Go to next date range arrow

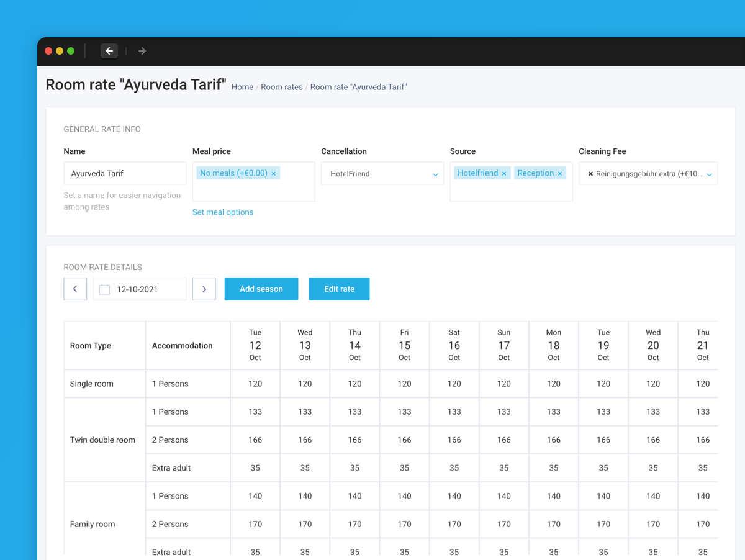tap(204, 289)
